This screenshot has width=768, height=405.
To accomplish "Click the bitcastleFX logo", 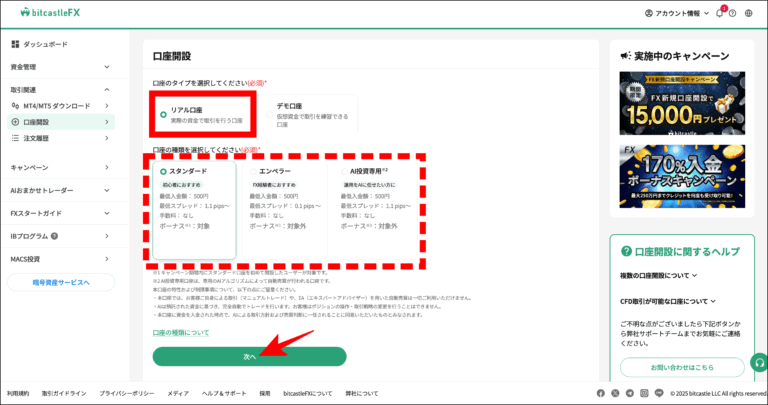I will pos(50,13).
